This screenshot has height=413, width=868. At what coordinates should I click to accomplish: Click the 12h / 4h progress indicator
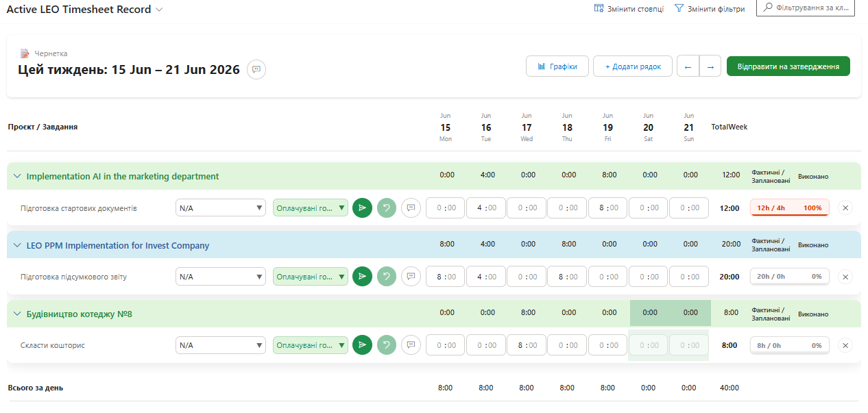click(x=790, y=208)
